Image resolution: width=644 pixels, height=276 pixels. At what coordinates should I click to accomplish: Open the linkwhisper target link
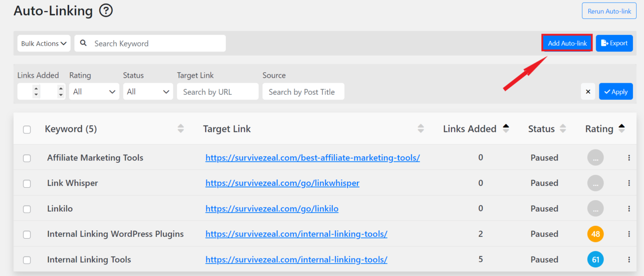point(282,183)
